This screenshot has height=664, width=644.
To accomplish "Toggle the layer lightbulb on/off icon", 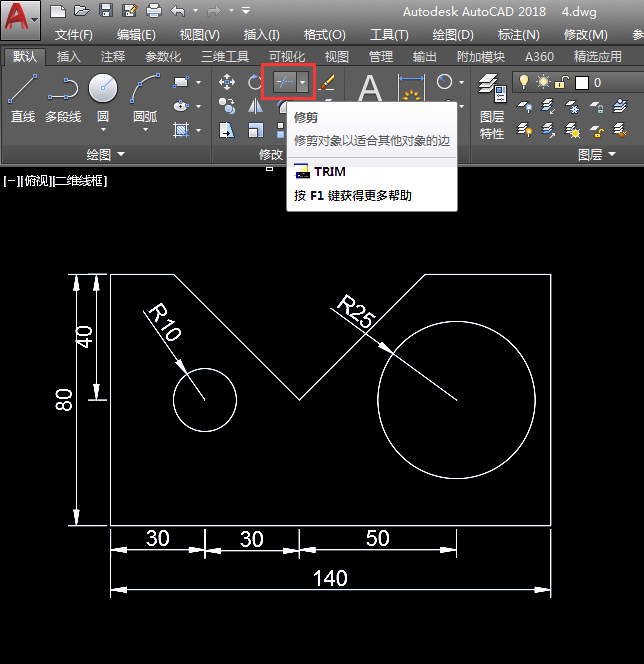I will point(522,82).
